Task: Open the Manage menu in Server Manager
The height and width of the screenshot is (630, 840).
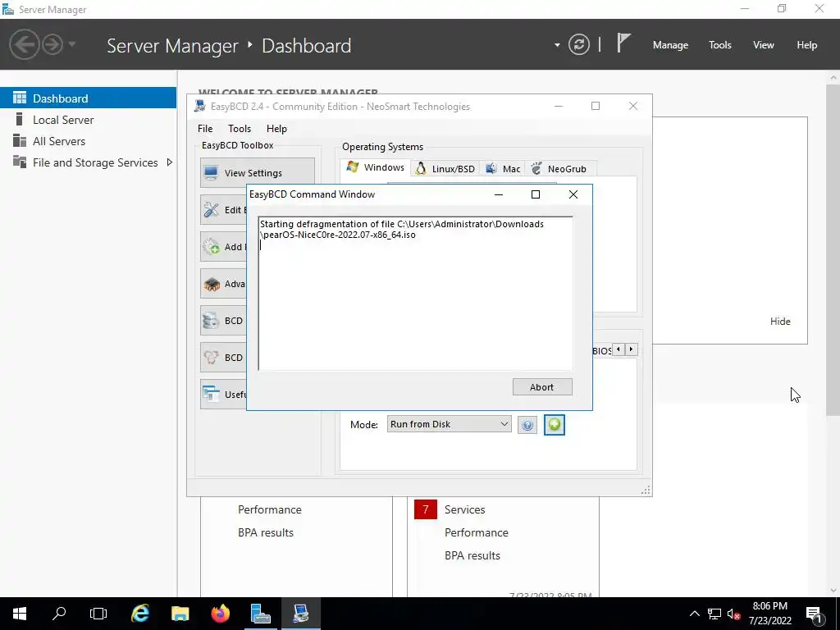Action: pos(670,45)
